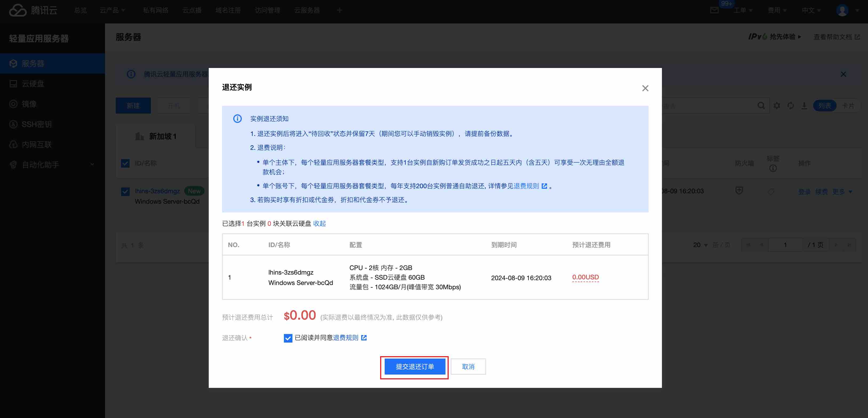This screenshot has height=418, width=868.
Task: Expand 自动化助手 in the sidebar
Action: coord(53,164)
